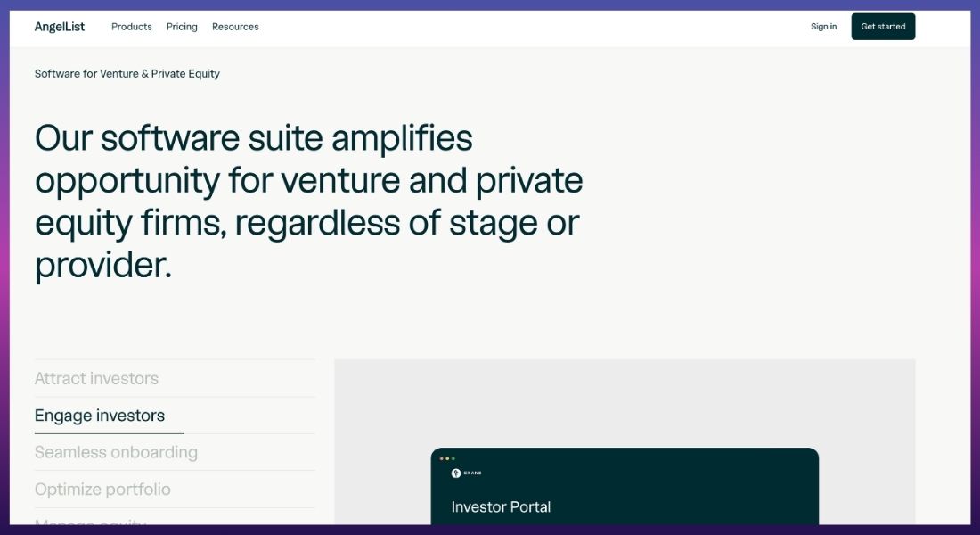The height and width of the screenshot is (535, 980).
Task: Expand the Resources menu
Action: 235,27
